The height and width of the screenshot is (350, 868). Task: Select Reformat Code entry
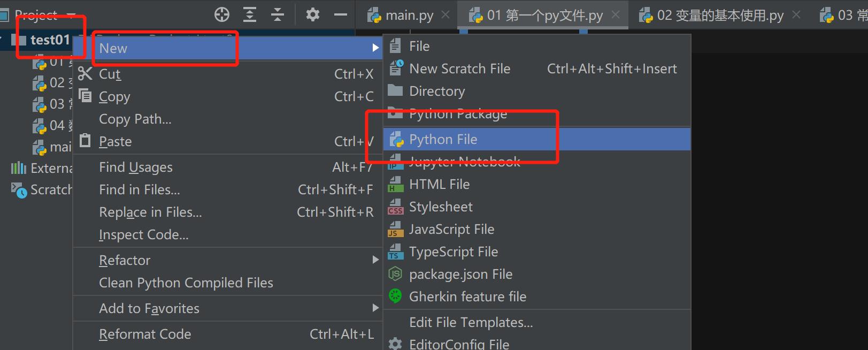point(228,334)
